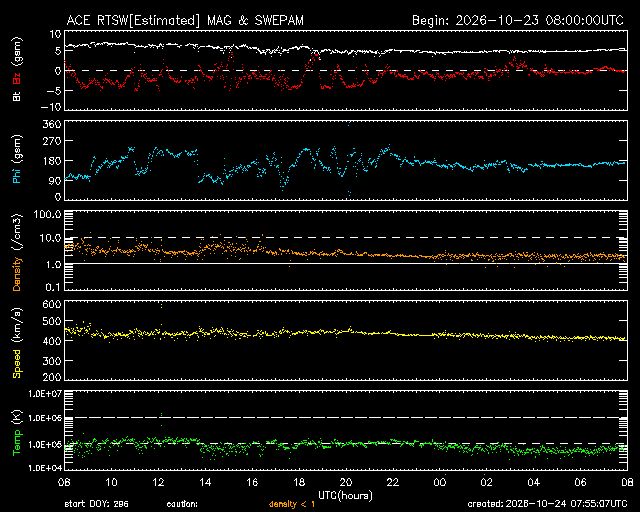
Task: Click the '100.0' tick on Density axis
Action: (x=47, y=214)
